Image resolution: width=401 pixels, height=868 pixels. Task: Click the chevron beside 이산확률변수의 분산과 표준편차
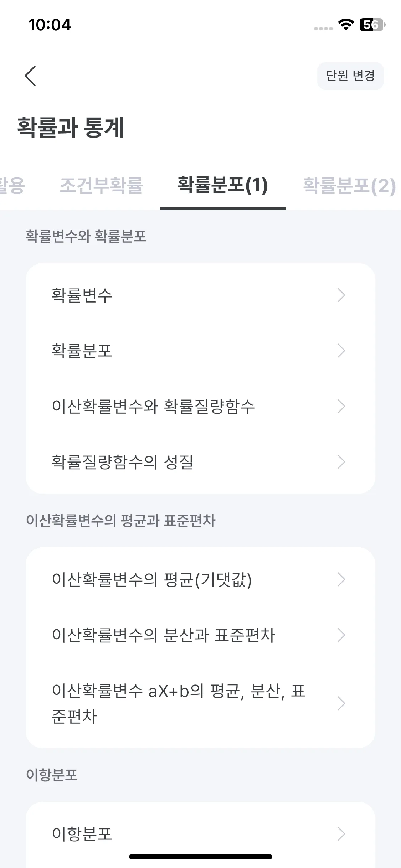[341, 635]
